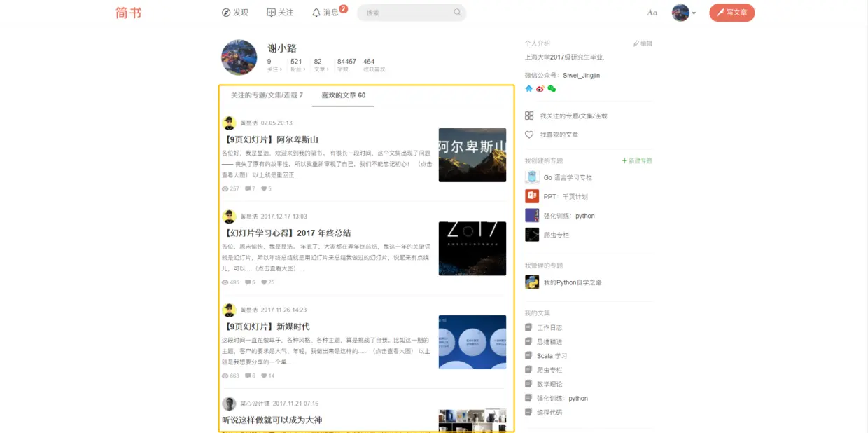Viewport: 868px width, 433px height.
Task: Expand the 82 文章 articles list
Action: point(321,65)
